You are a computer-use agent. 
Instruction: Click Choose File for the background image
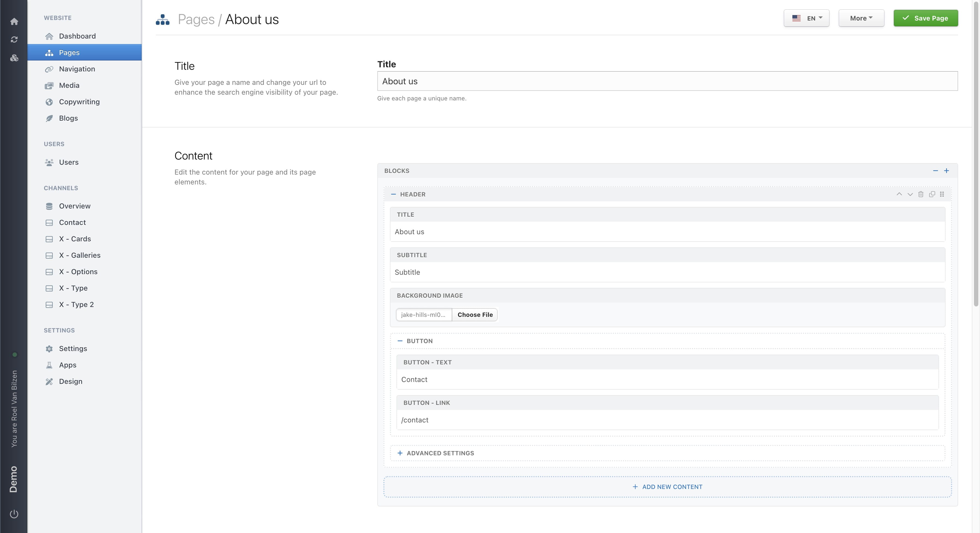click(x=474, y=314)
